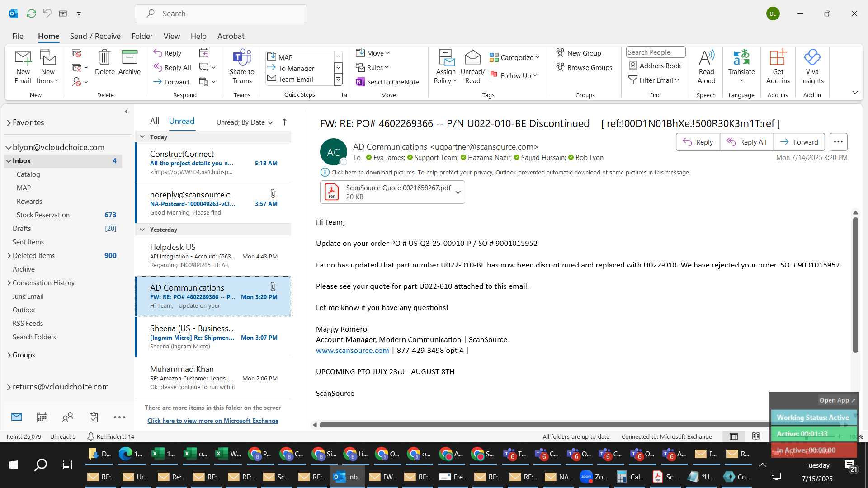Archive the selected message
Screen dimensions: 868x488
click(x=129, y=62)
